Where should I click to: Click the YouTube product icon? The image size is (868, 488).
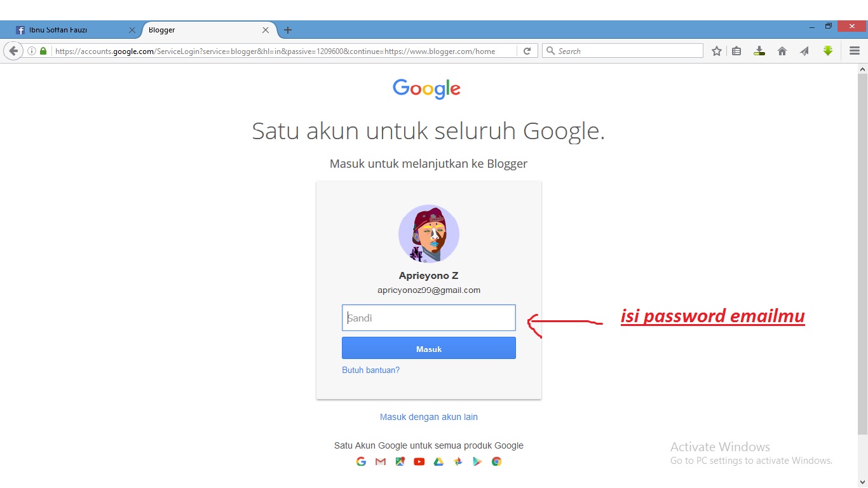coord(419,461)
